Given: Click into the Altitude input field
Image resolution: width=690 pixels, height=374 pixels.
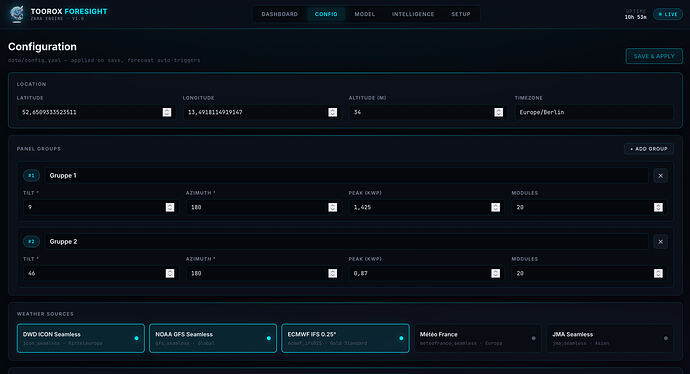Looking at the screenshot, I should click(428, 112).
